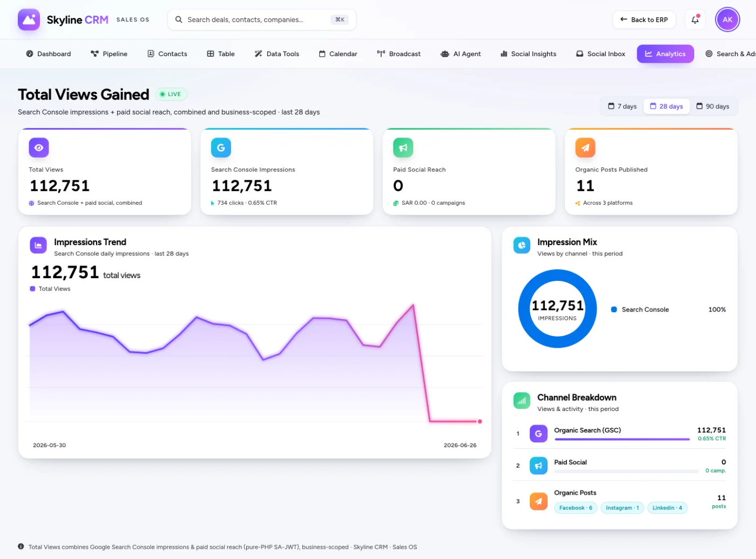Go to the Contacts tab
This screenshot has width=756, height=559.
tap(167, 54)
